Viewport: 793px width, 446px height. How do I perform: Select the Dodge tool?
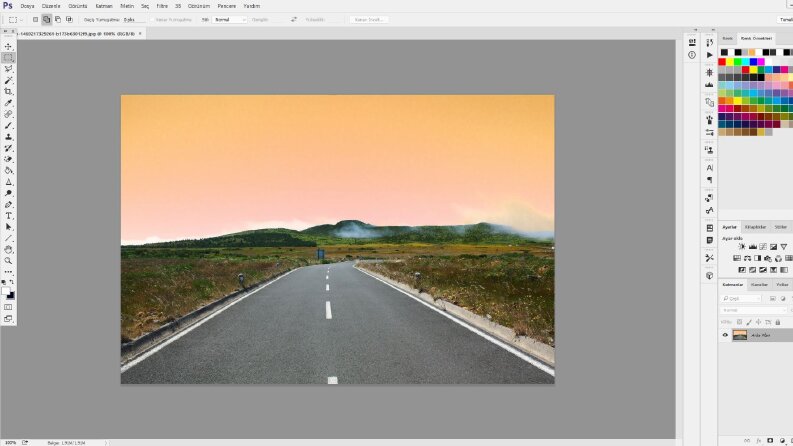pos(8,193)
